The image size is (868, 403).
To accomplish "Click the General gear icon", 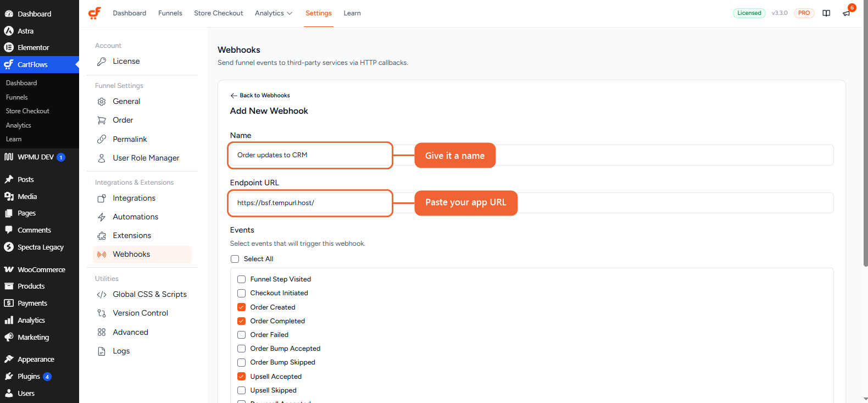I will [x=102, y=102].
